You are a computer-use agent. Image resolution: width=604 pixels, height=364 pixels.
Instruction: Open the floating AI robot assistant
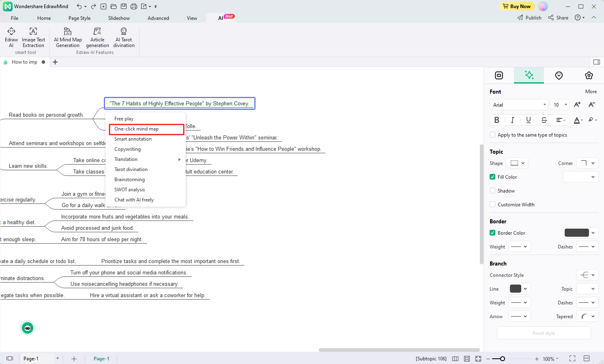[x=28, y=328]
